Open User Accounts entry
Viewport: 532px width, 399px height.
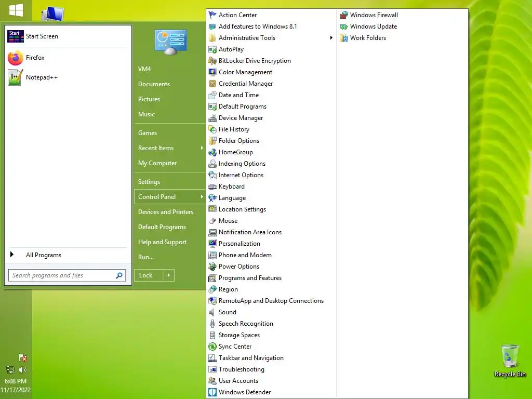(238, 381)
